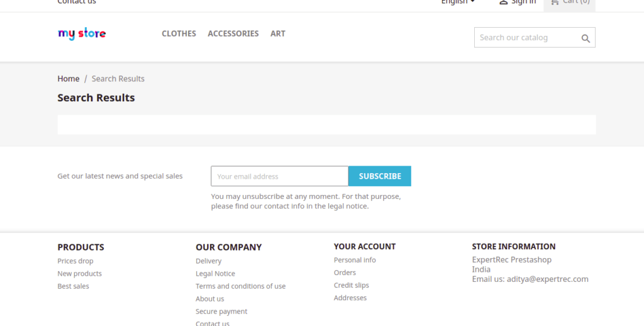Screen dimensions: 644x326
Task: Click the Sign in user icon
Action: tap(504, 2)
